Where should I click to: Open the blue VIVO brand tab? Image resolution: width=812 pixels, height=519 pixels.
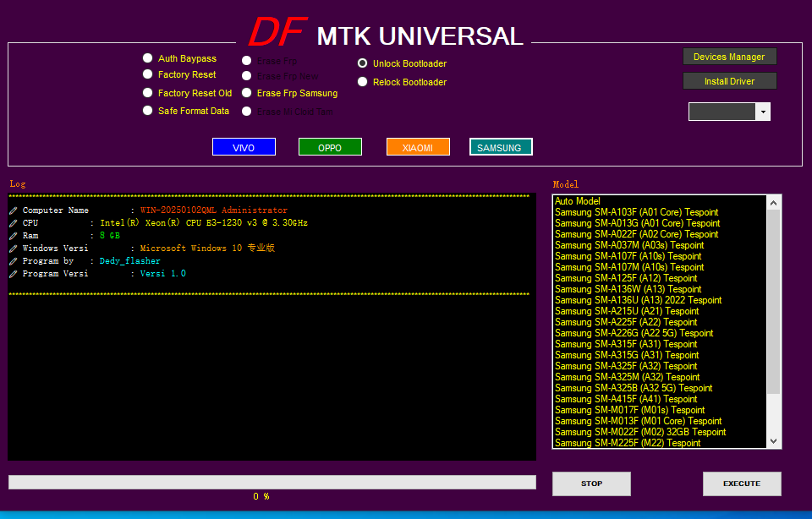tap(244, 147)
